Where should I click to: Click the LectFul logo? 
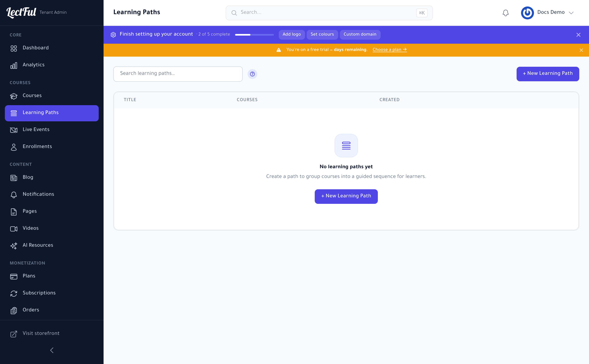click(21, 12)
